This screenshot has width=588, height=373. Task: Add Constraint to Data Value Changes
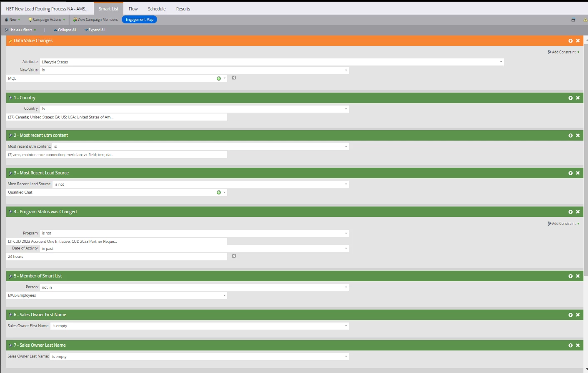(x=563, y=52)
